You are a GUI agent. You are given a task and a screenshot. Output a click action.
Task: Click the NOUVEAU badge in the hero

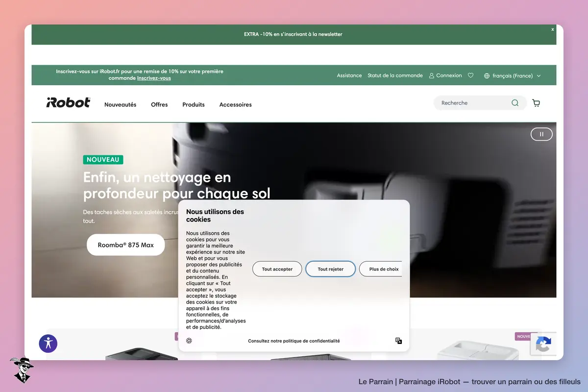point(103,160)
